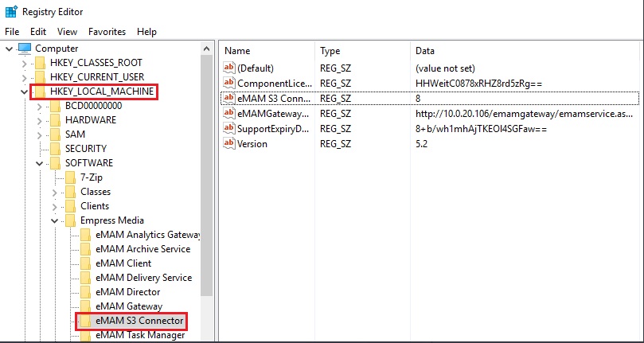Screen dimensions: 644x343
Task: Select the Empress Media key
Action: (x=112, y=220)
